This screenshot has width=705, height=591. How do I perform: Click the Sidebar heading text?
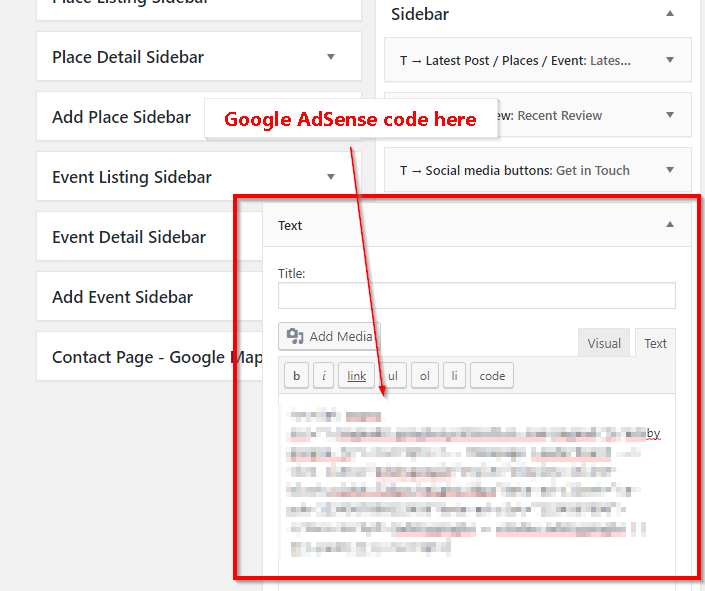[419, 14]
